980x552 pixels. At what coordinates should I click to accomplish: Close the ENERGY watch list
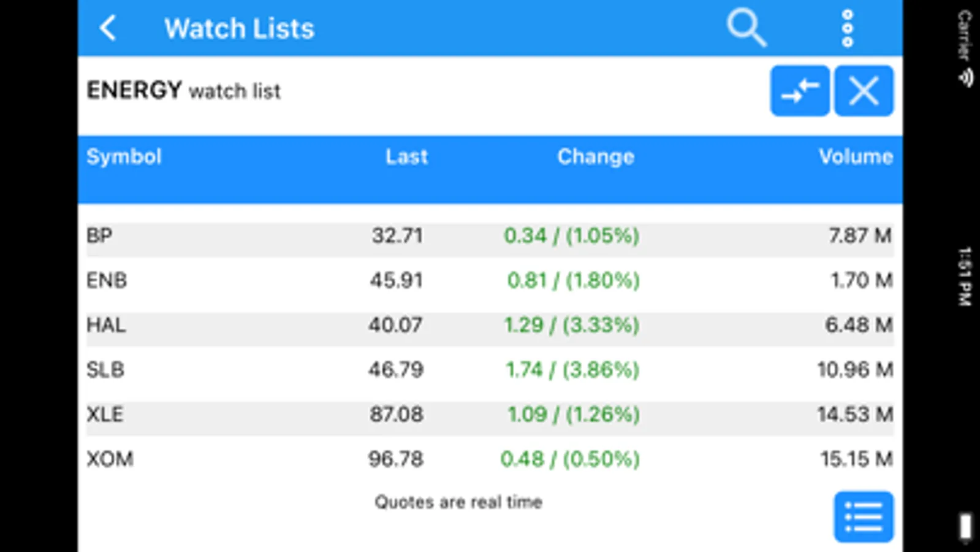(x=864, y=91)
